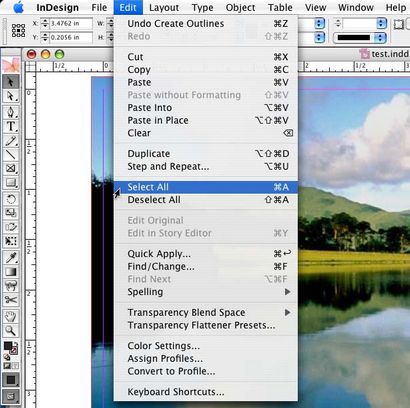Open the stroke style dropdown with black line
This screenshot has height=408, width=410.
[360, 38]
